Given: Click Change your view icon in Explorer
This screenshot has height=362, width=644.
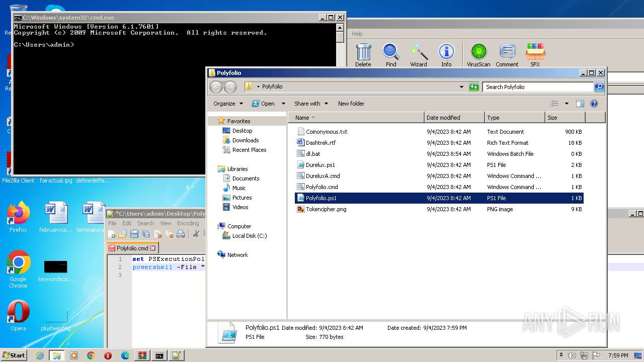Looking at the screenshot, I should tap(554, 104).
